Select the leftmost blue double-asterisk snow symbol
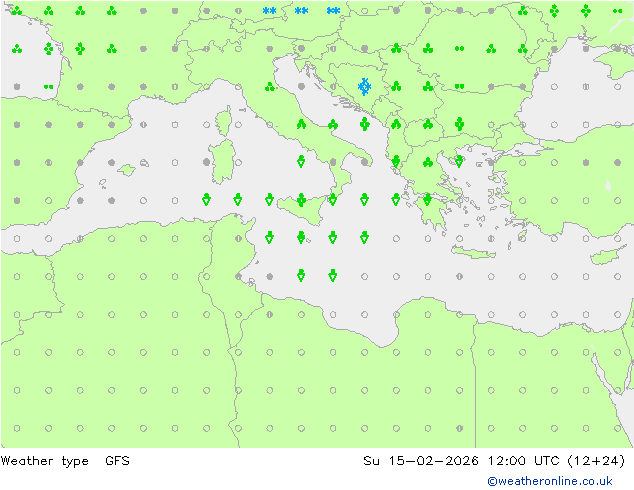The height and width of the screenshot is (490, 634). (x=269, y=11)
